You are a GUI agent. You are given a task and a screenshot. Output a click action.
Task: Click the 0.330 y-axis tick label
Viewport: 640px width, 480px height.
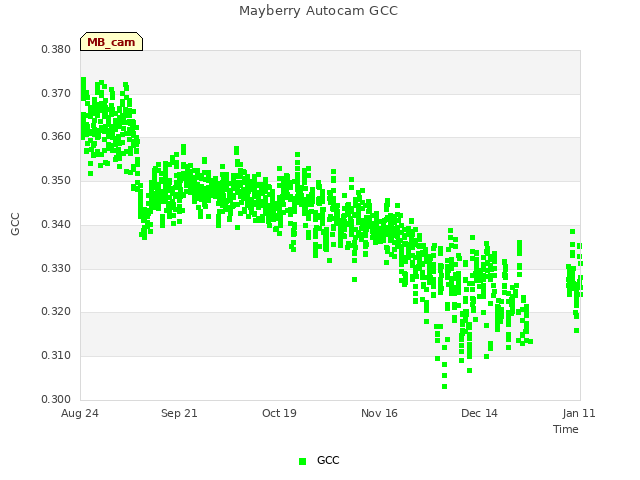click(x=56, y=269)
